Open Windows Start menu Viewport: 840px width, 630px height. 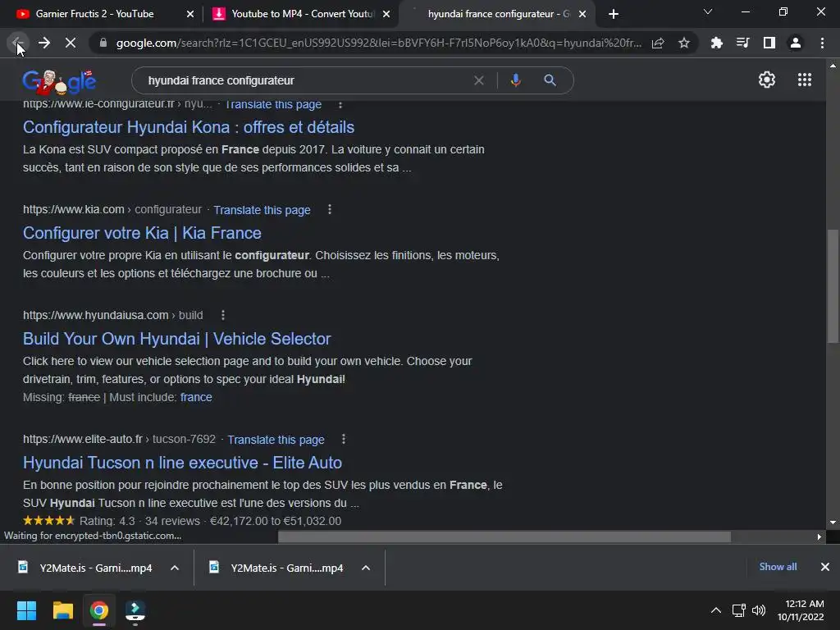tap(26, 610)
